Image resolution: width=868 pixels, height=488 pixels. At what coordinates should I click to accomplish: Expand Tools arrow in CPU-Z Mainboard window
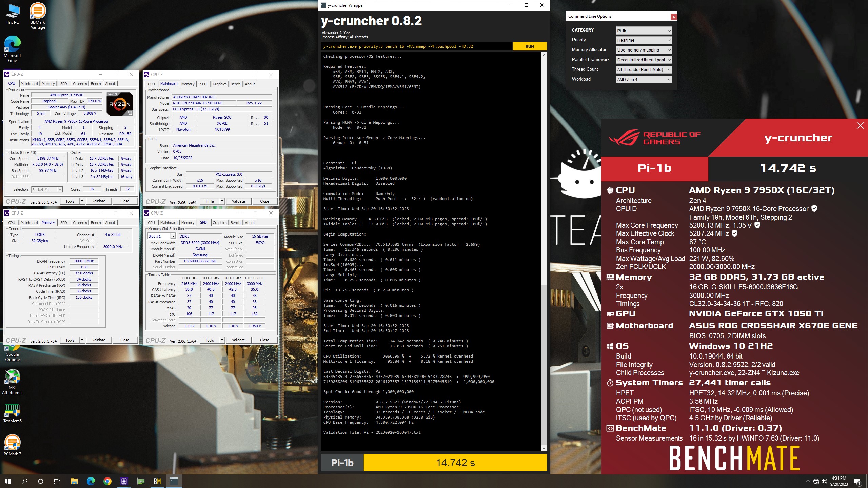click(222, 201)
